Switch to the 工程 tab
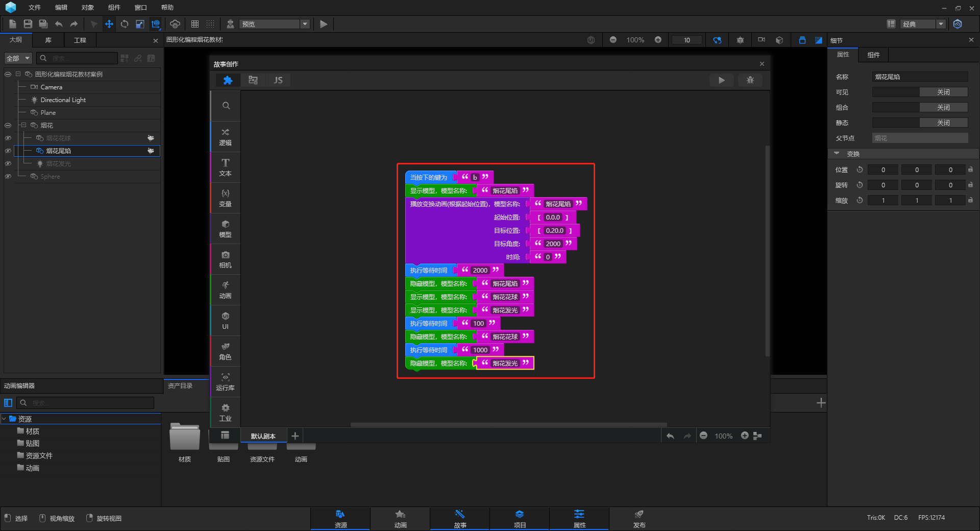Screen dimensions: 980x531 coord(80,40)
